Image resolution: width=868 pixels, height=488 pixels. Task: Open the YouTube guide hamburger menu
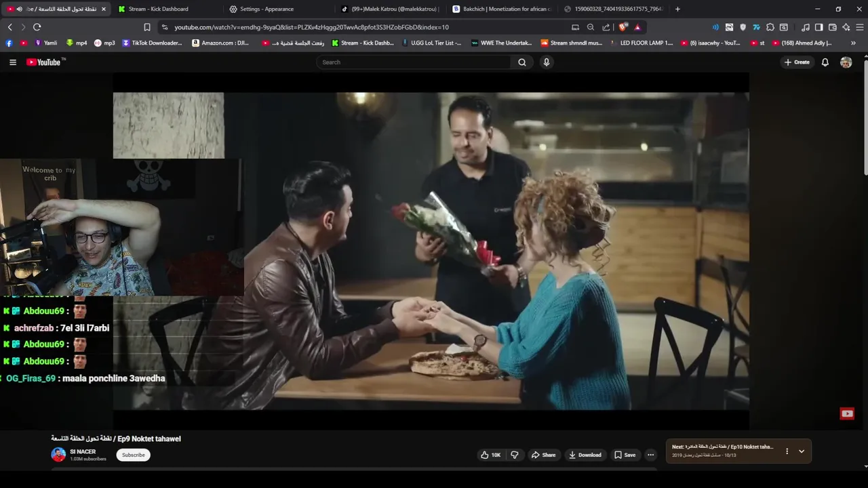(x=12, y=62)
